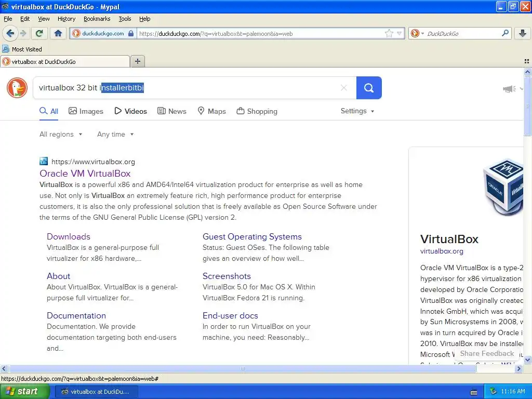Open the About sitelink

pos(58,276)
